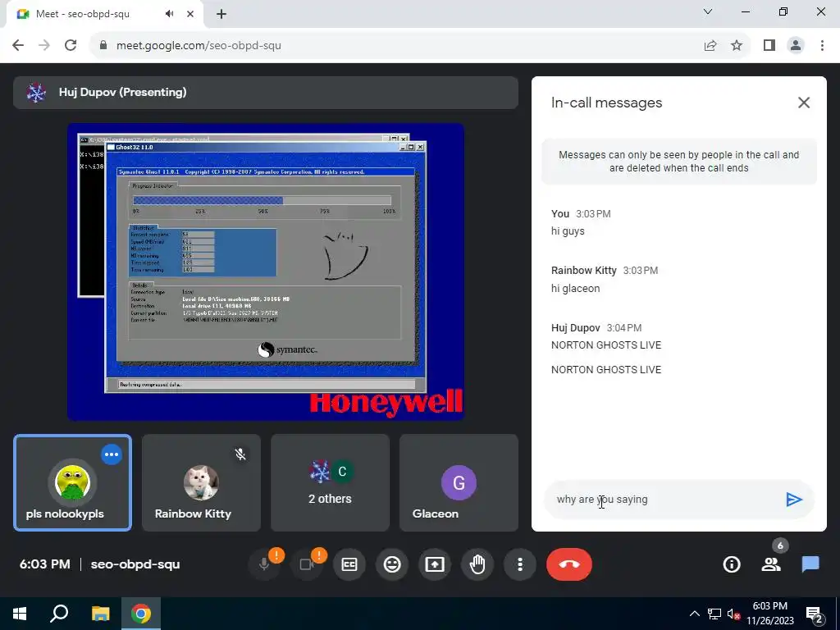
Task: Close the In-call messages panel
Action: click(804, 103)
